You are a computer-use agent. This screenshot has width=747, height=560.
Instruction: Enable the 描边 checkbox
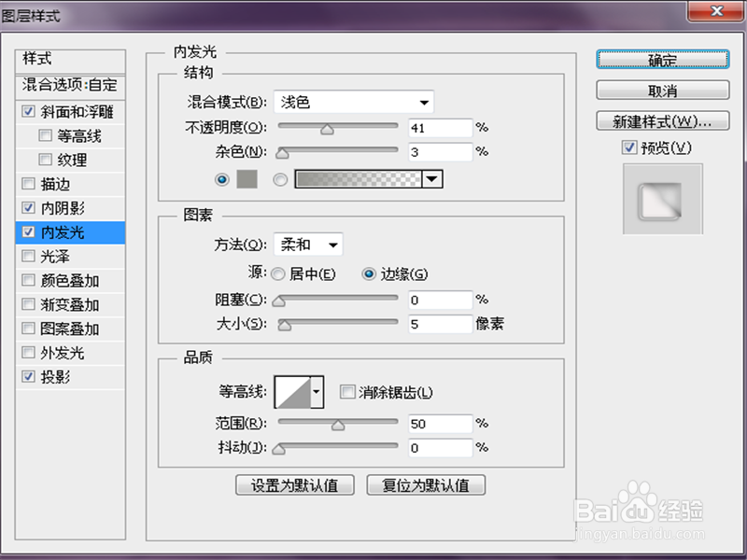click(29, 183)
